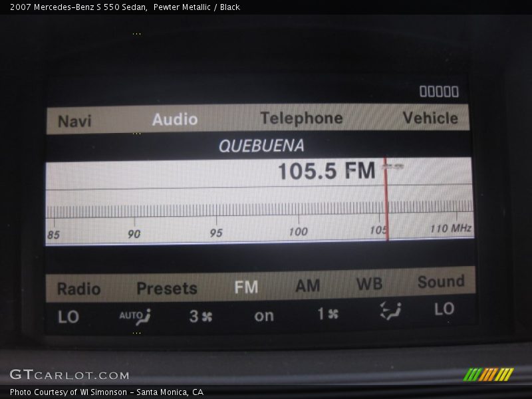Tap the left fan speed 3 icon
532x399 pixels.
(x=201, y=316)
